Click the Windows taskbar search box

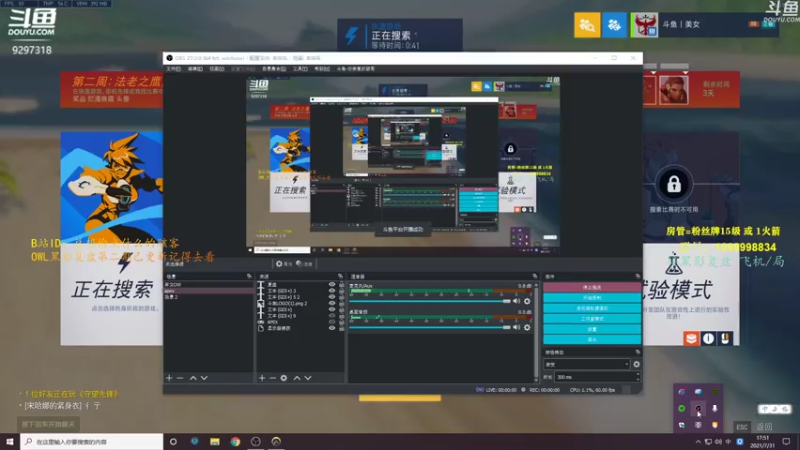point(92,441)
